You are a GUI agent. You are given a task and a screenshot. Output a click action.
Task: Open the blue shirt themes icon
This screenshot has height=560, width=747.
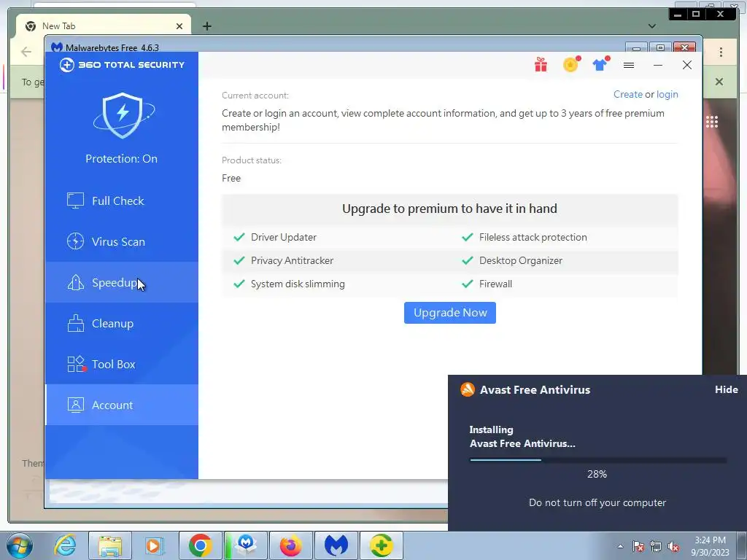[601, 64]
